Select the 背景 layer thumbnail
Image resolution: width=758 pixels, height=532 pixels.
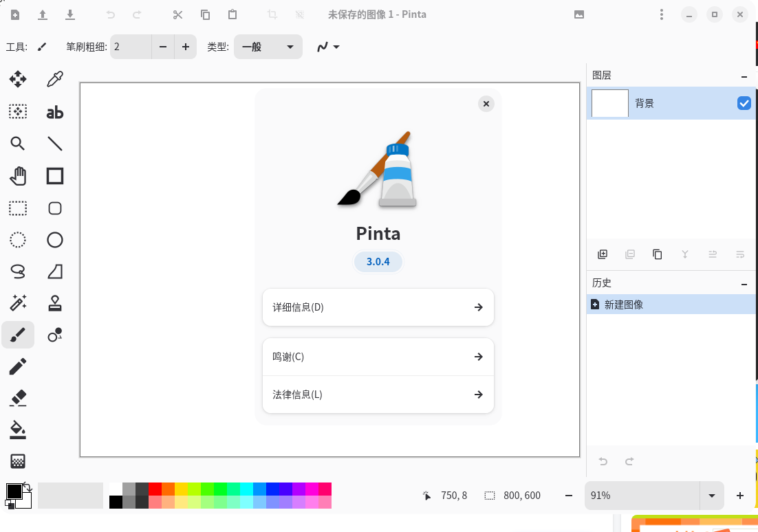click(x=610, y=103)
